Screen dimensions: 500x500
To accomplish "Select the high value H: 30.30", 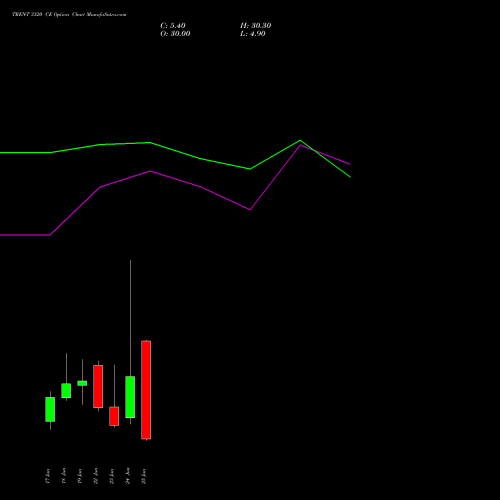I will click(256, 26).
